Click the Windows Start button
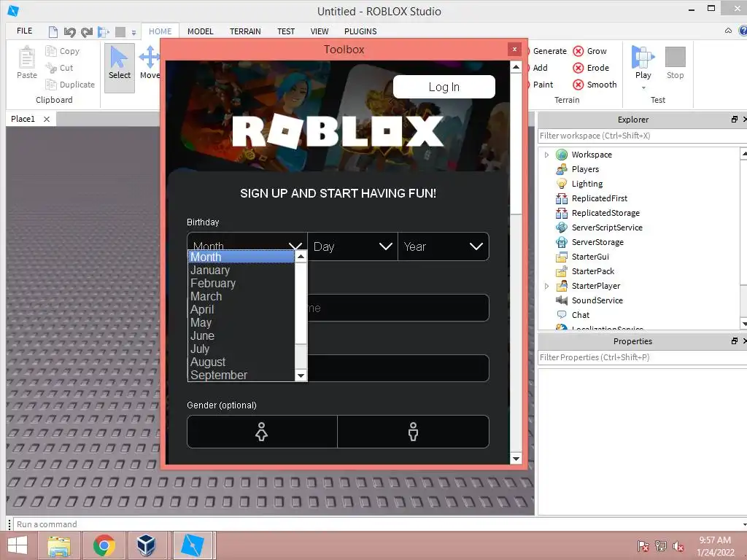 18,545
